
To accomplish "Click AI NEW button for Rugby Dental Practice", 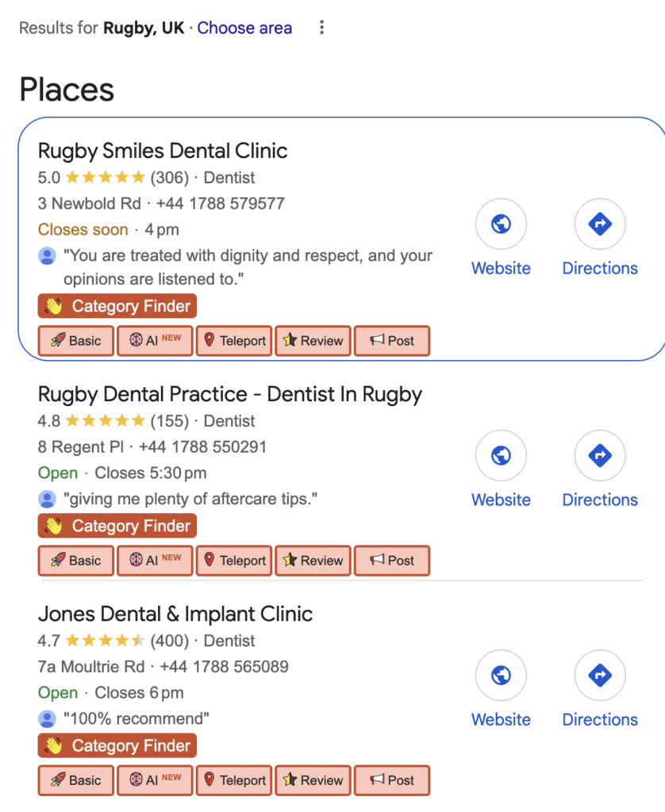I will pos(156,561).
